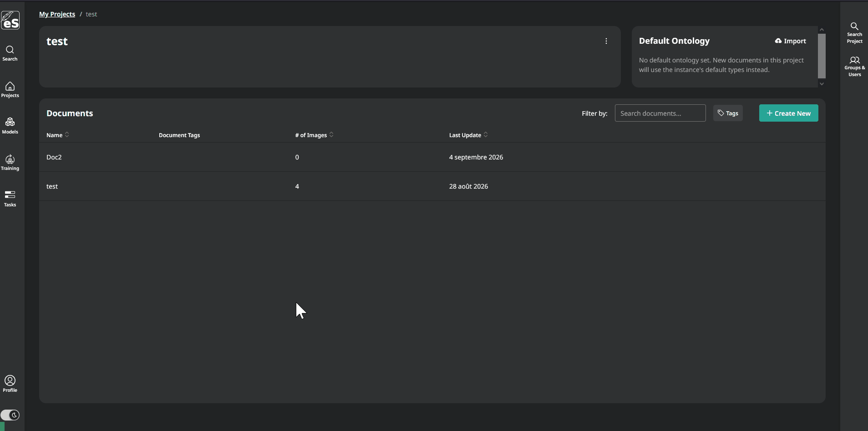The image size is (868, 431).
Task: Open the Doc2 document
Action: [x=432, y=157]
